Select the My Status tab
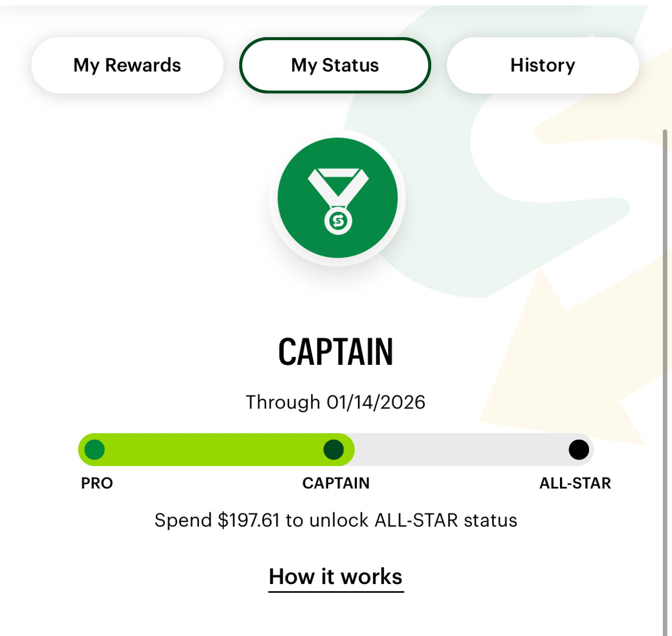The height and width of the screenshot is (636, 672). click(335, 65)
